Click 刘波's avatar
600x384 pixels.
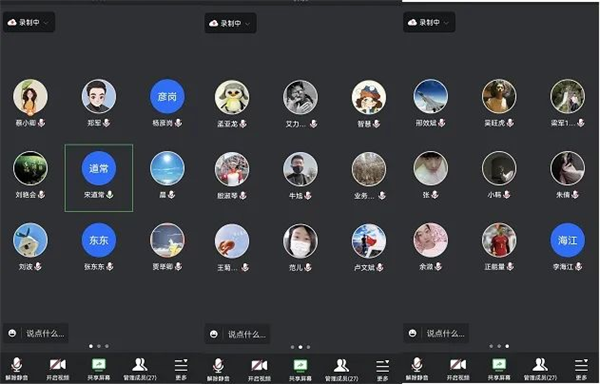point(30,240)
